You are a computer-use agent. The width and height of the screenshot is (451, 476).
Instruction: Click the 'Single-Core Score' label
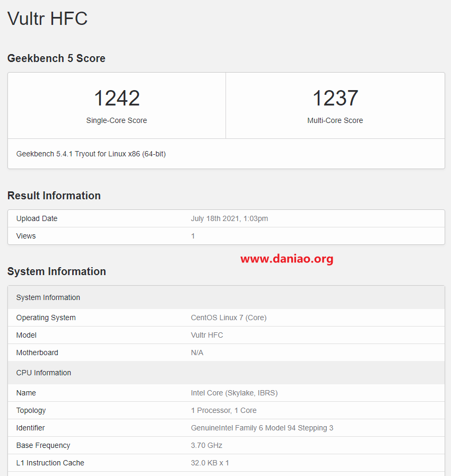116,120
